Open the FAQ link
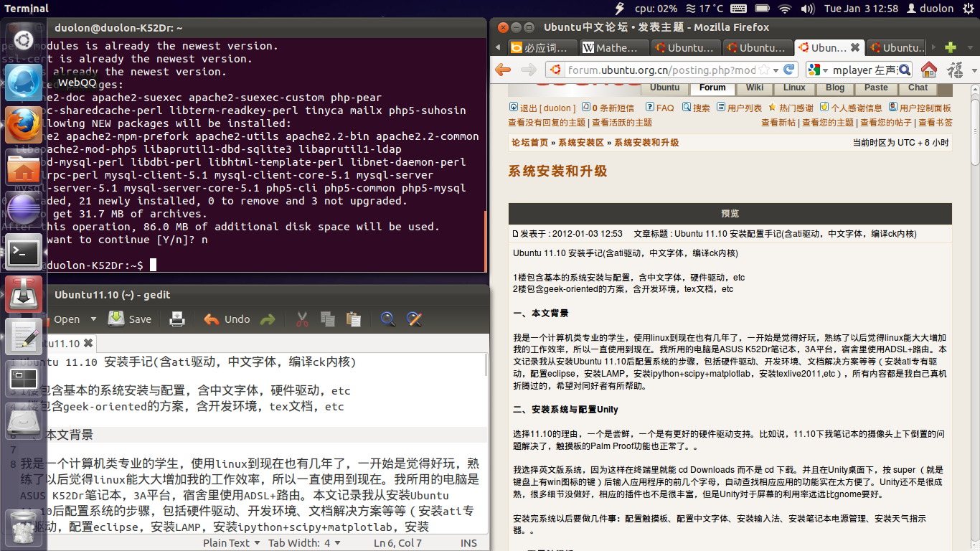980x551 pixels. coord(659,108)
